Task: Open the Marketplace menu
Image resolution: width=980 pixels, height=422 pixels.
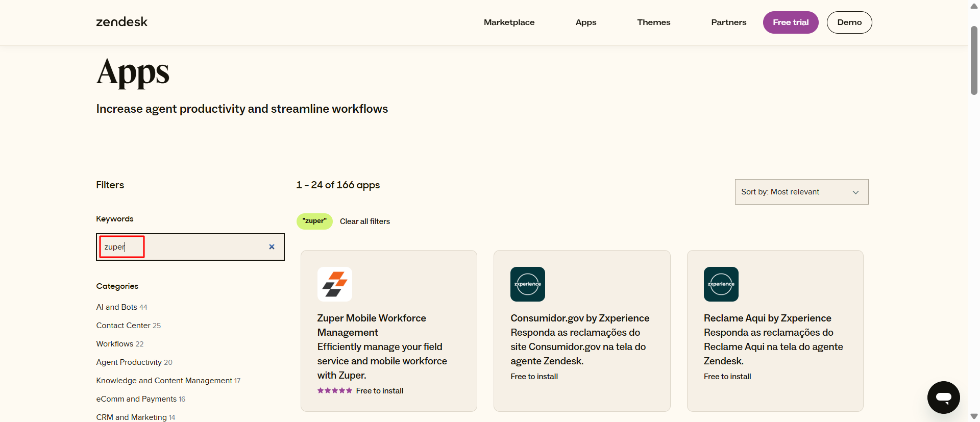Action: pos(509,22)
